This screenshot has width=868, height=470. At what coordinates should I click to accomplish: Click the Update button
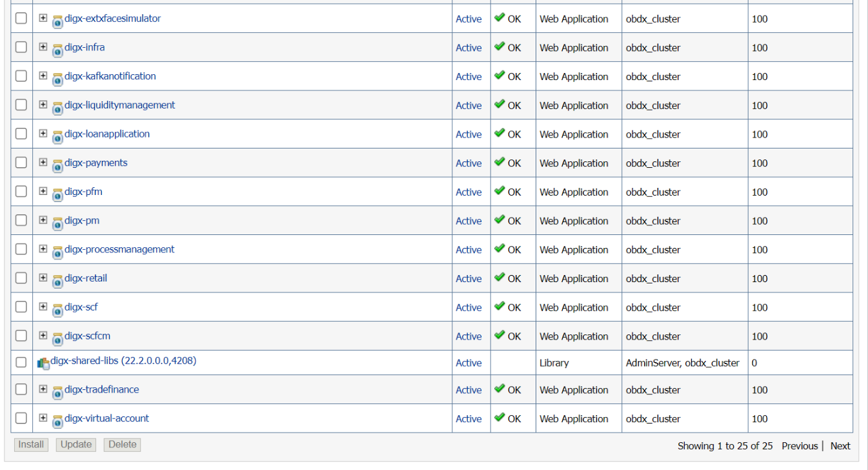click(x=76, y=444)
